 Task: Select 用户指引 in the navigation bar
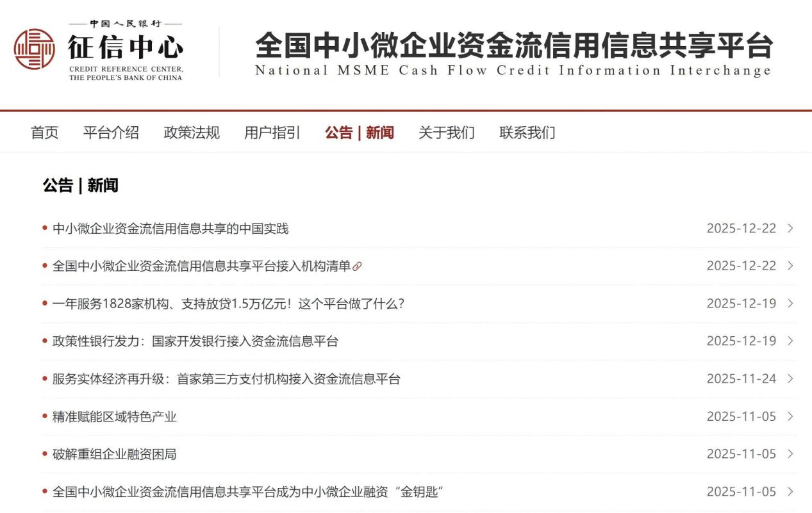pyautogui.click(x=272, y=133)
